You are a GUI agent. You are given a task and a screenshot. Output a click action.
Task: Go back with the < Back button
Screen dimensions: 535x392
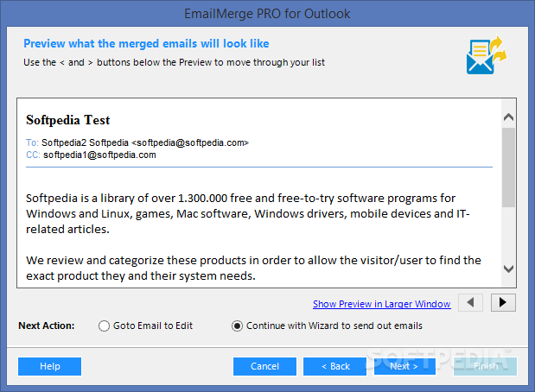coord(334,366)
